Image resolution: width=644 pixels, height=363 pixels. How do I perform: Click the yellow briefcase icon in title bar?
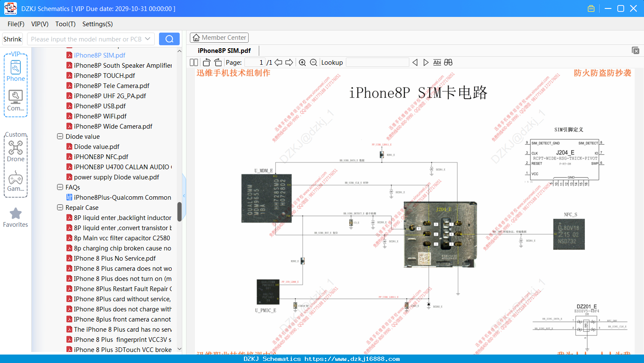click(591, 8)
